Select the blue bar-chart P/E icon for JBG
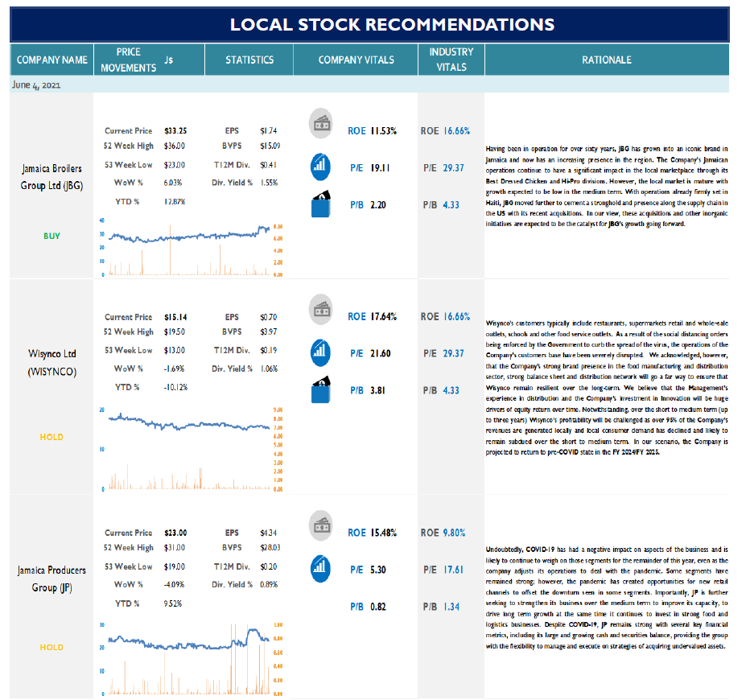The image size is (750, 700). [x=321, y=167]
